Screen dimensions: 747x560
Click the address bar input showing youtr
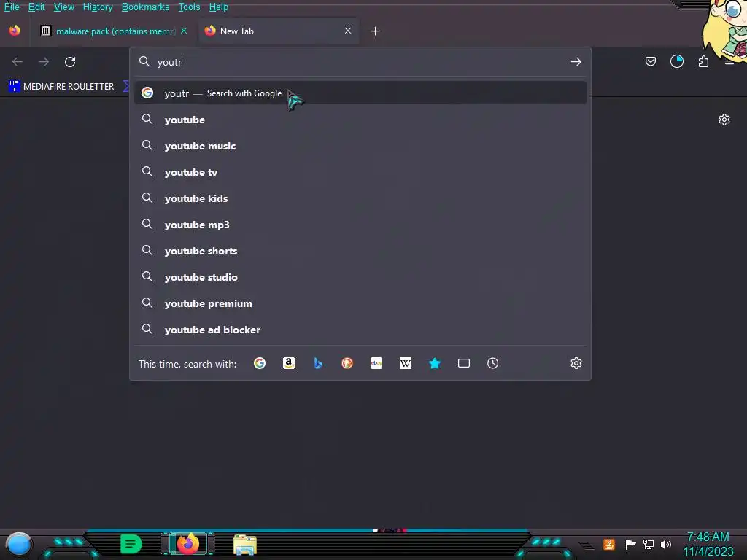pyautogui.click(x=360, y=62)
